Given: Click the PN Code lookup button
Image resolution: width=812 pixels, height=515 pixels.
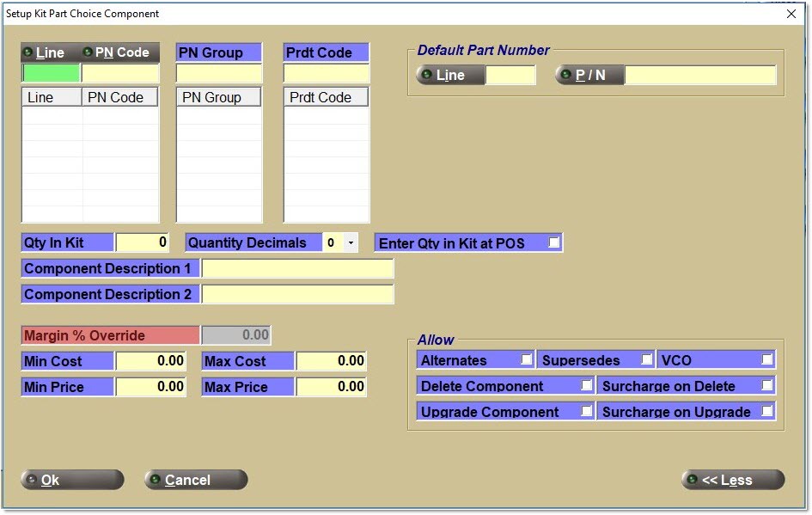Looking at the screenshot, I should [x=116, y=52].
